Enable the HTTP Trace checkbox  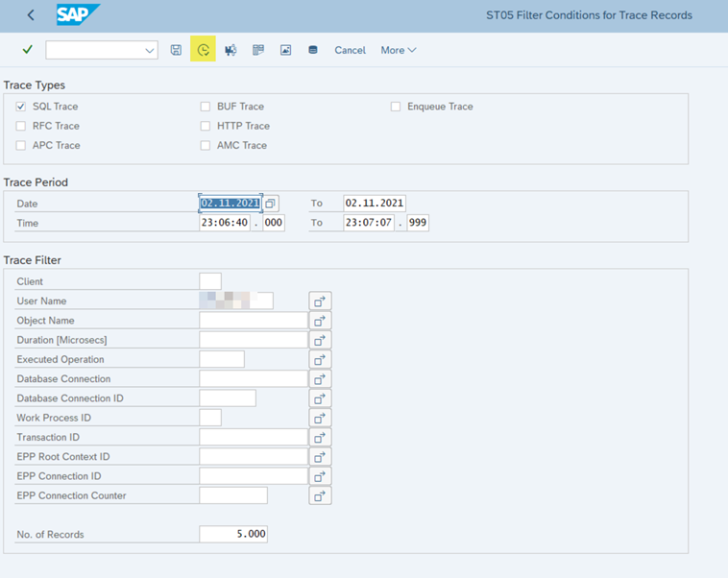click(x=206, y=126)
